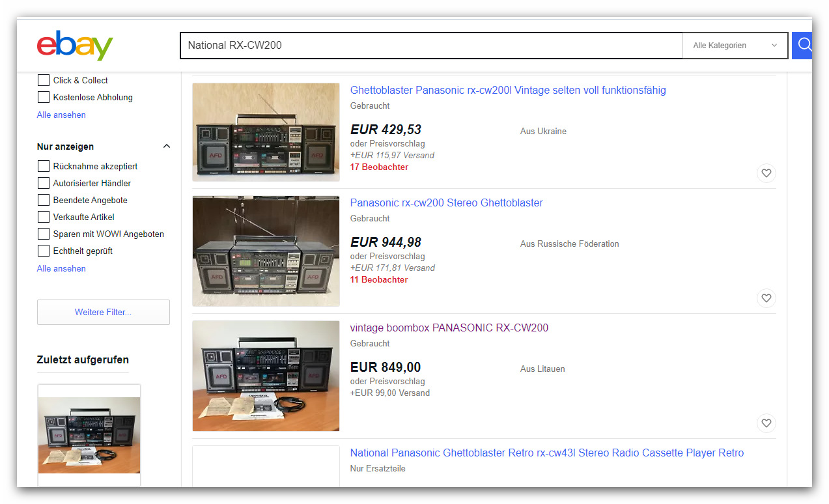Screen dimensions: 829x504
Task: Open the Panasonic rx-cw200 Stereo Ghettoblaster listing
Action: coord(446,203)
